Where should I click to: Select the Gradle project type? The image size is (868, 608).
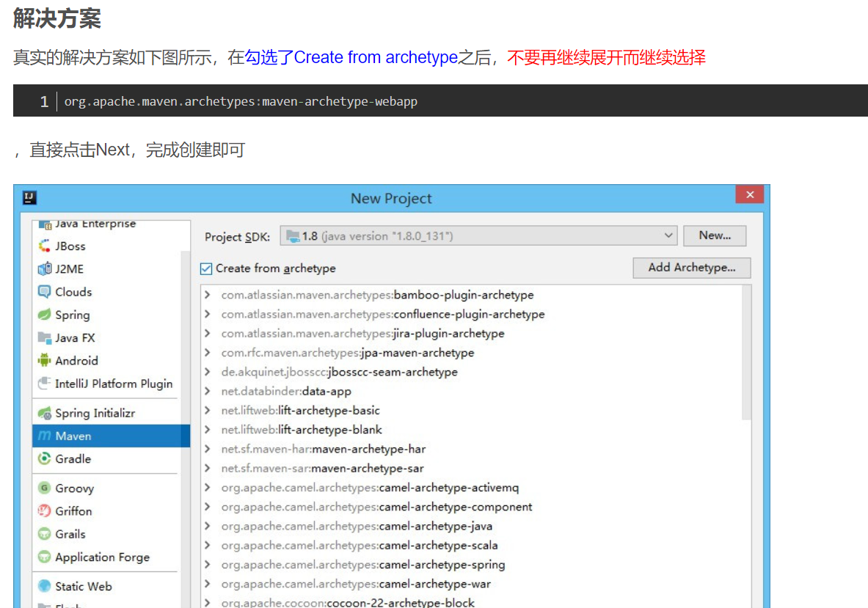point(111,458)
